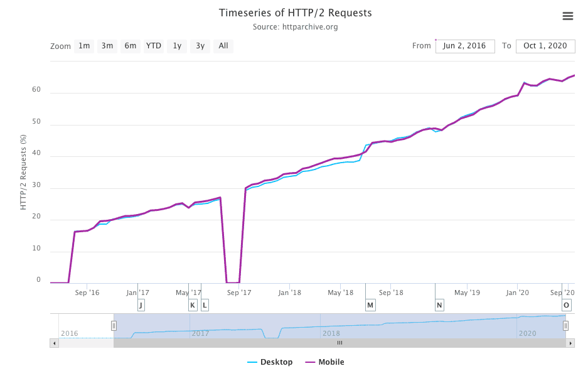Select the 1m zoom range
588x376 pixels.
point(83,46)
